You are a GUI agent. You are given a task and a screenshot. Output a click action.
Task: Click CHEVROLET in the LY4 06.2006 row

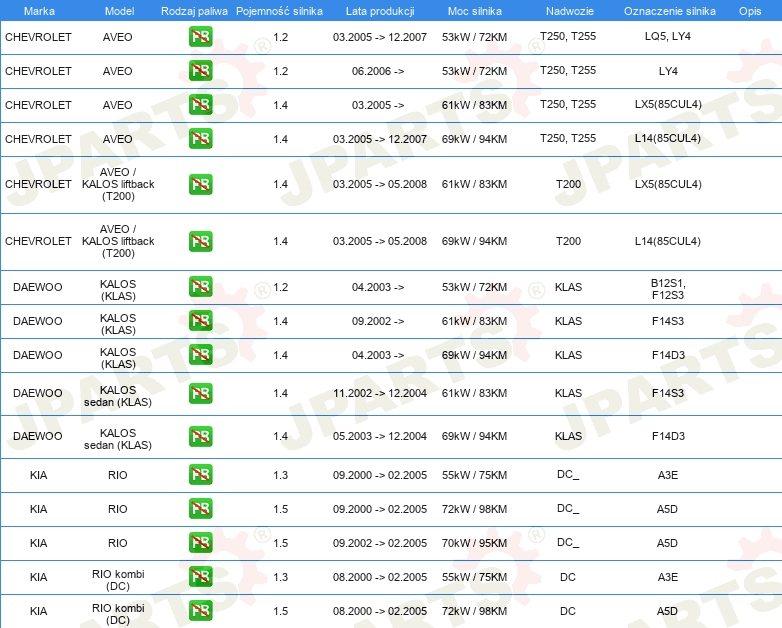pyautogui.click(x=38, y=71)
